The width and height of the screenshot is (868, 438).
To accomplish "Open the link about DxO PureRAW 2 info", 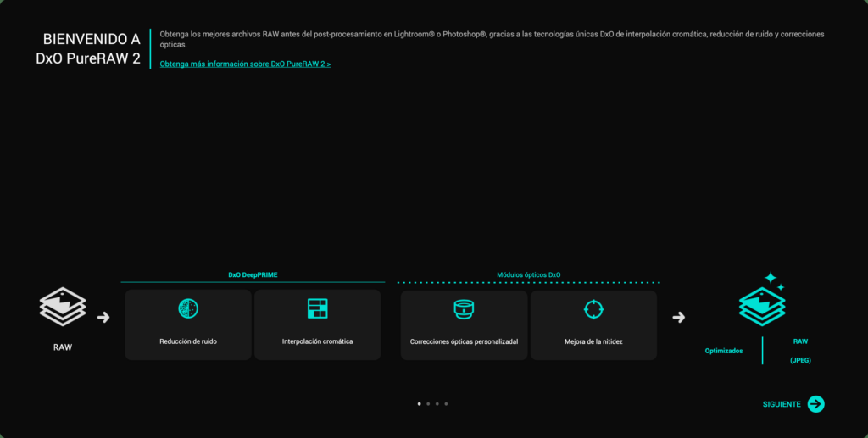I will click(245, 64).
